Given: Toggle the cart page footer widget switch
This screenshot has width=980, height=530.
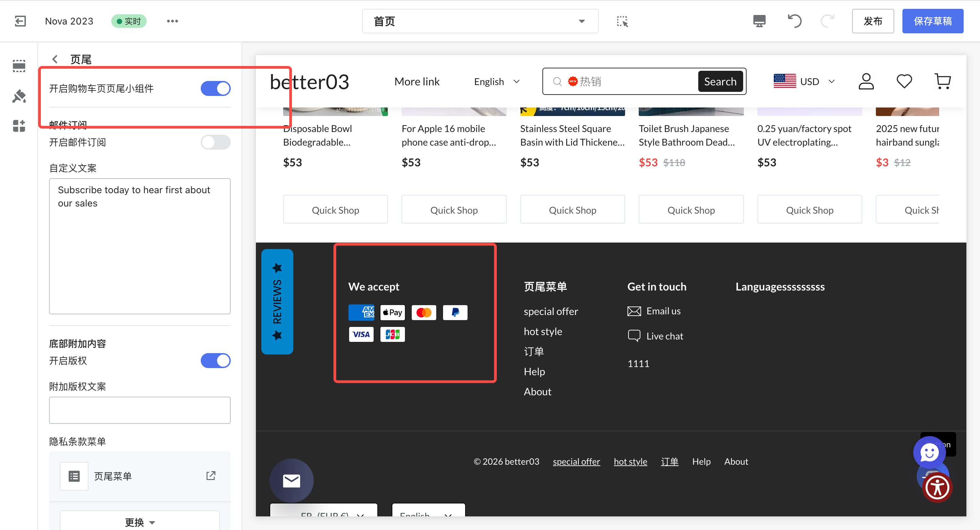Looking at the screenshot, I should (215, 88).
